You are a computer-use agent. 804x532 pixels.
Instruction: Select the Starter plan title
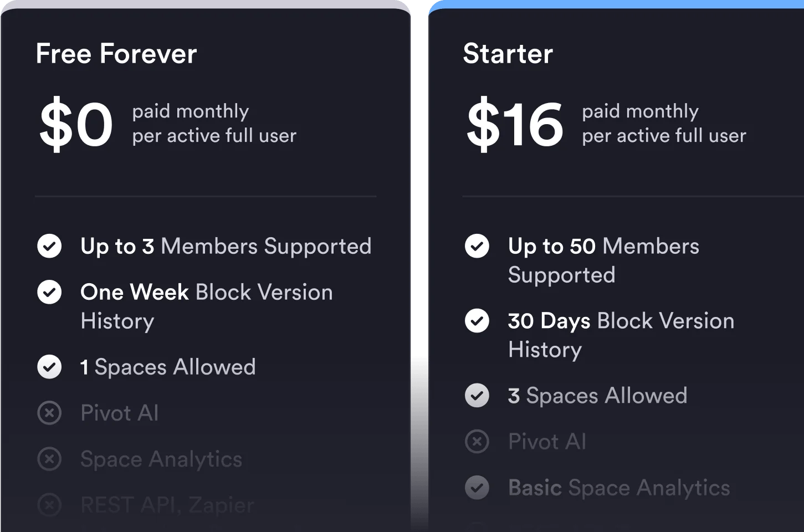pos(508,54)
